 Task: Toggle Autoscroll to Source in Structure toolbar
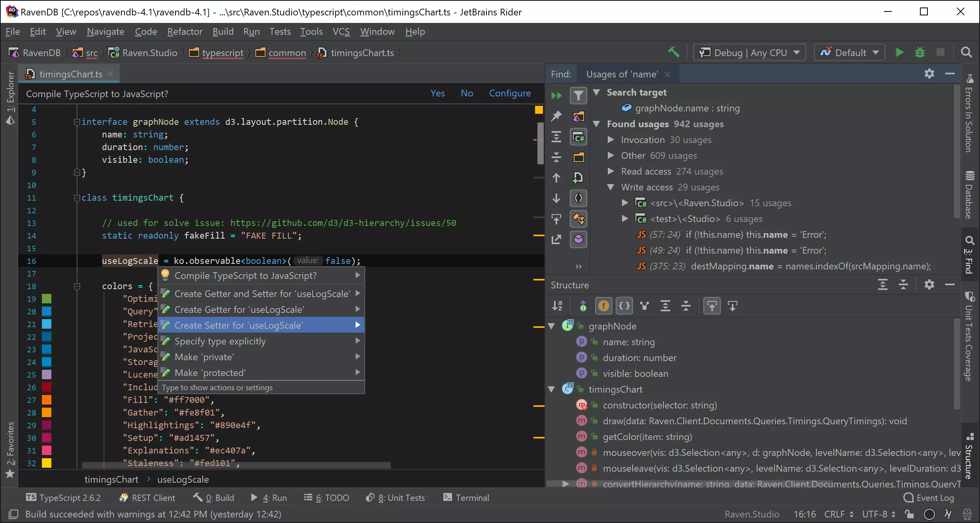(x=712, y=306)
